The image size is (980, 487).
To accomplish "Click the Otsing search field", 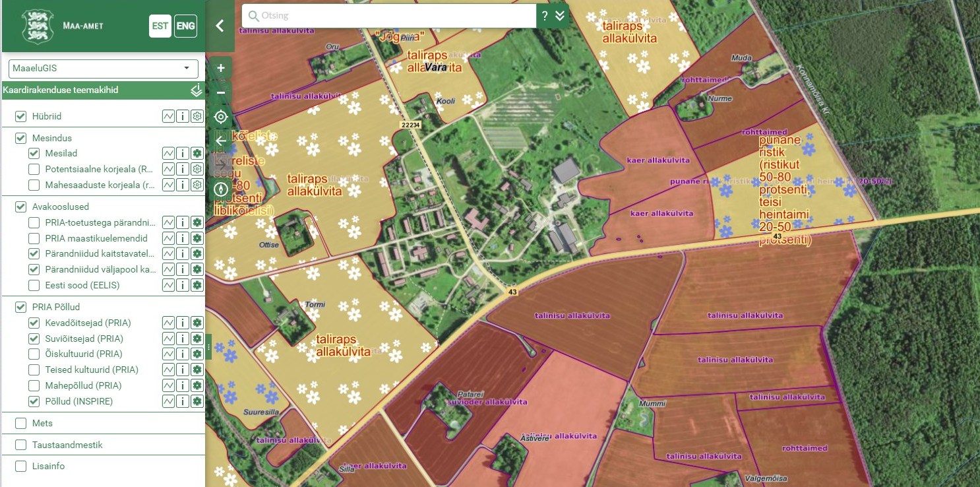I will pyautogui.click(x=389, y=16).
